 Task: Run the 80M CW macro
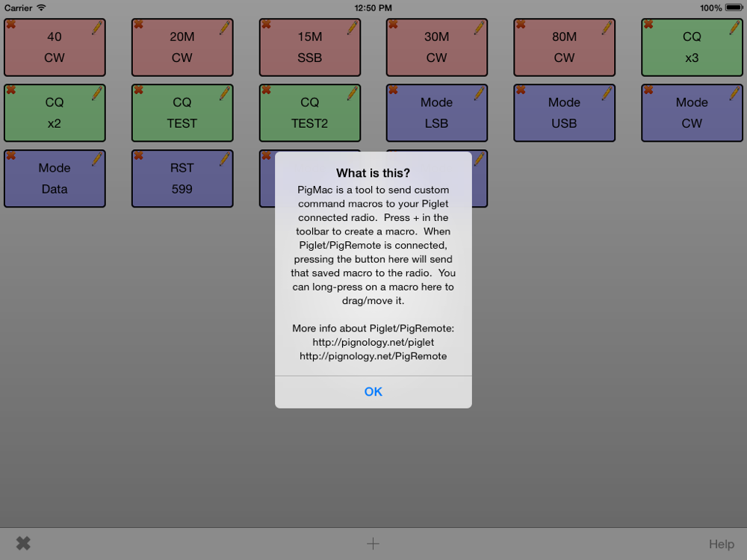[x=565, y=47]
